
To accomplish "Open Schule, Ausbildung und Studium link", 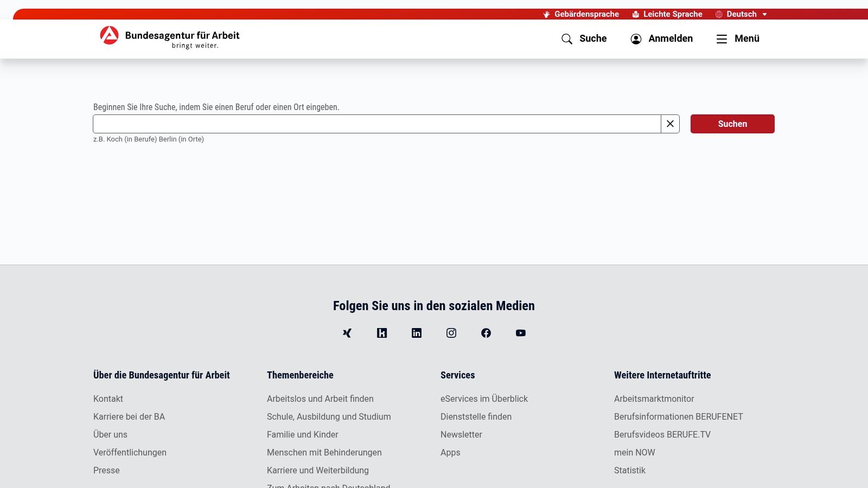I will tap(329, 416).
